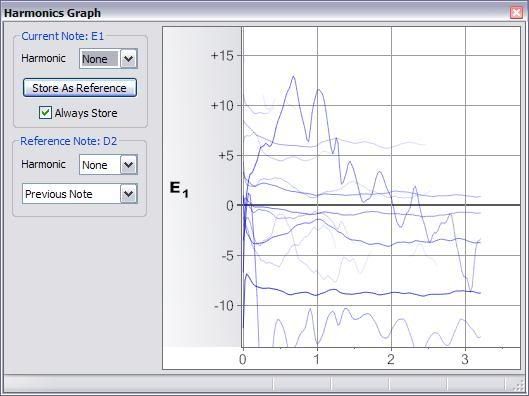Click the zero line on the graph
529x396 pixels.
coord(381,205)
